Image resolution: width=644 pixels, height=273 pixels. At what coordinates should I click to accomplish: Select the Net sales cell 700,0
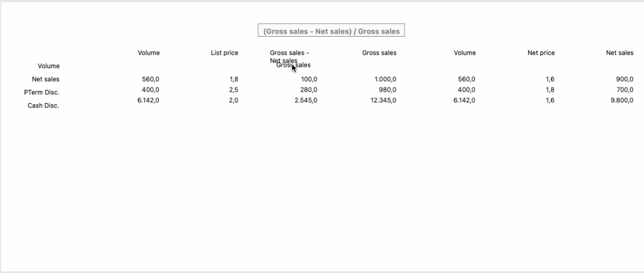[624, 90]
